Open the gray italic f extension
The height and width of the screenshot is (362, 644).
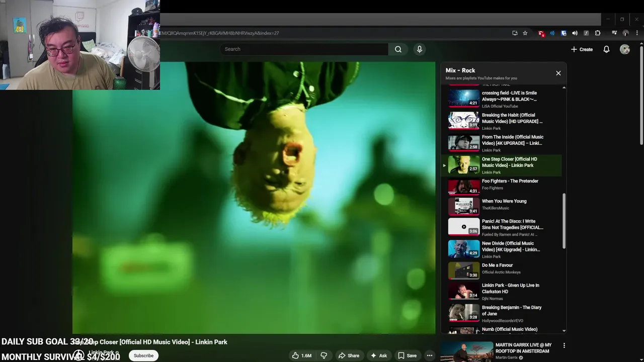click(586, 33)
